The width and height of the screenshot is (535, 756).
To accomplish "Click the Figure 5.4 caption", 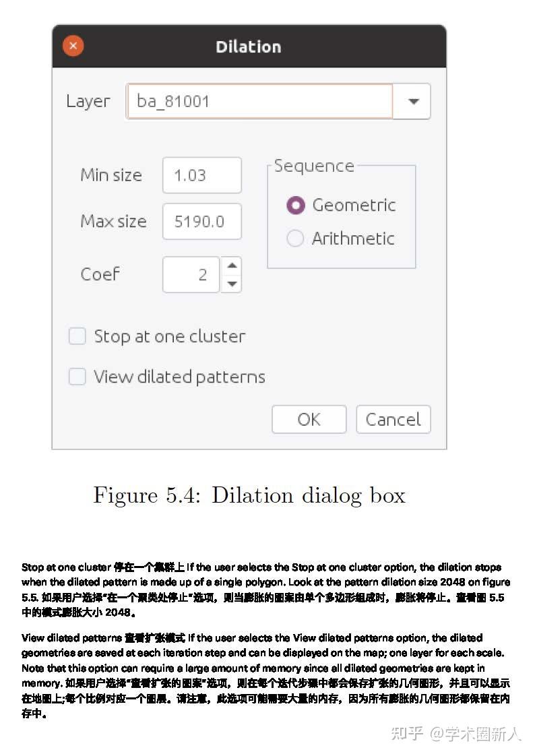I will pyautogui.click(x=249, y=496).
